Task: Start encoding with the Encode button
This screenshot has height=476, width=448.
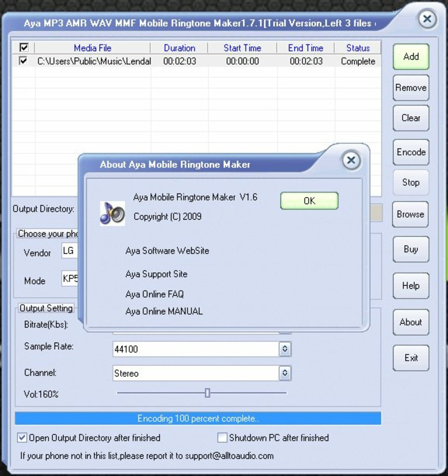Action: [x=411, y=152]
